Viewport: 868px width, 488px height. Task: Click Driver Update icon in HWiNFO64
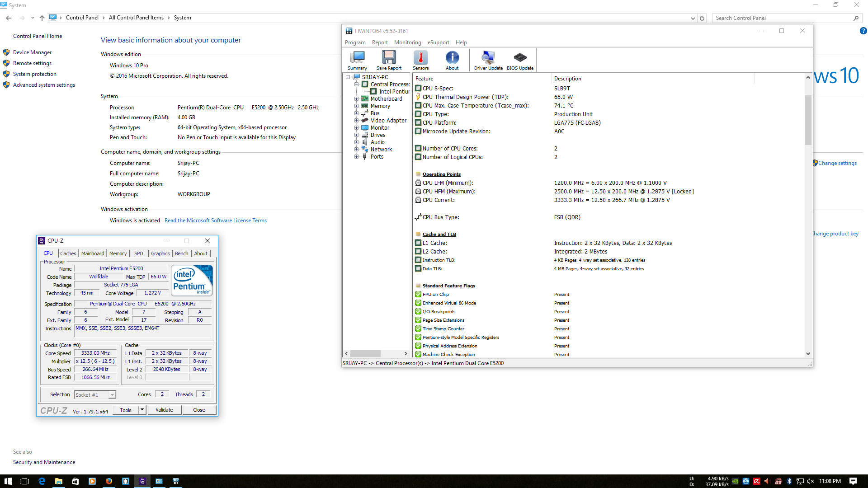pyautogui.click(x=488, y=60)
